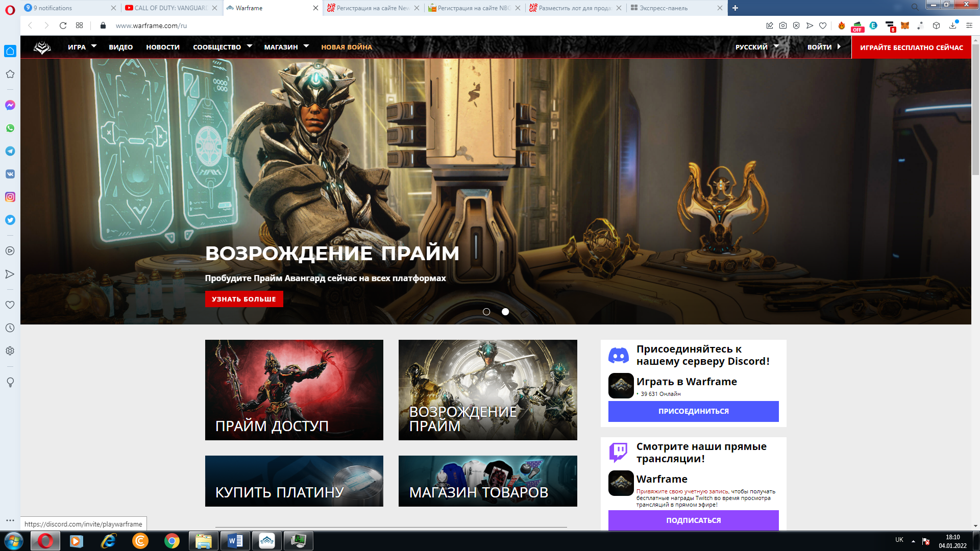Switch to CALL OF DUTY: VANGUARD tab
The image size is (980, 551).
(170, 8)
